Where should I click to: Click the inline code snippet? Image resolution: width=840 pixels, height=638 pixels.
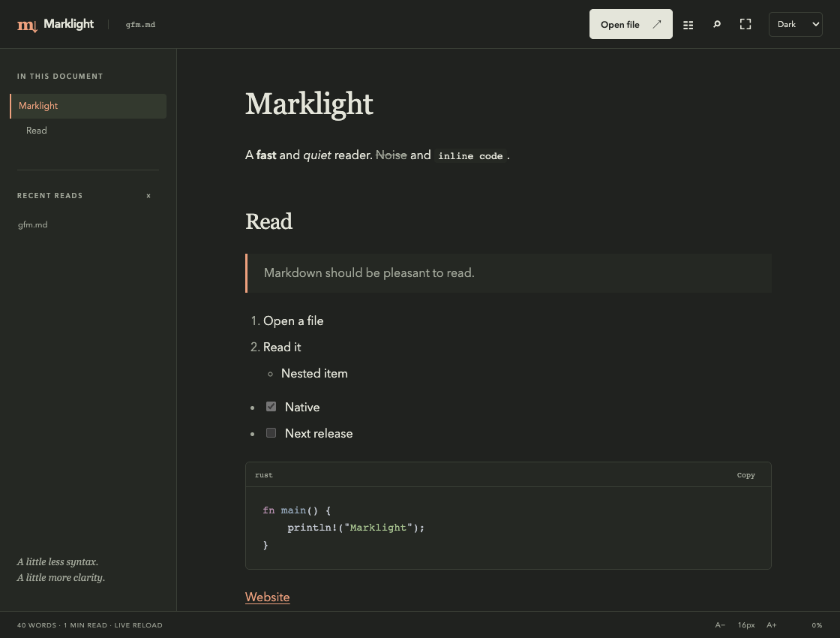(x=470, y=156)
